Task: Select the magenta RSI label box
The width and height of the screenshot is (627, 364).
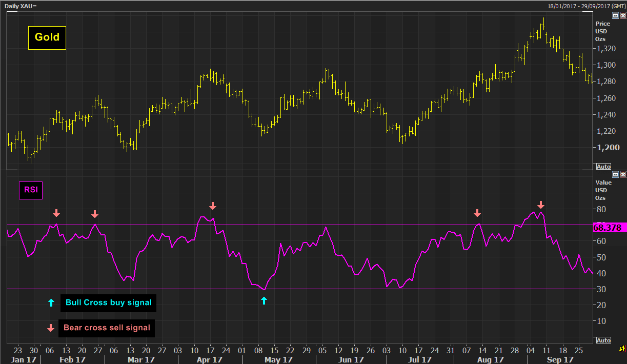Action: 31,191
